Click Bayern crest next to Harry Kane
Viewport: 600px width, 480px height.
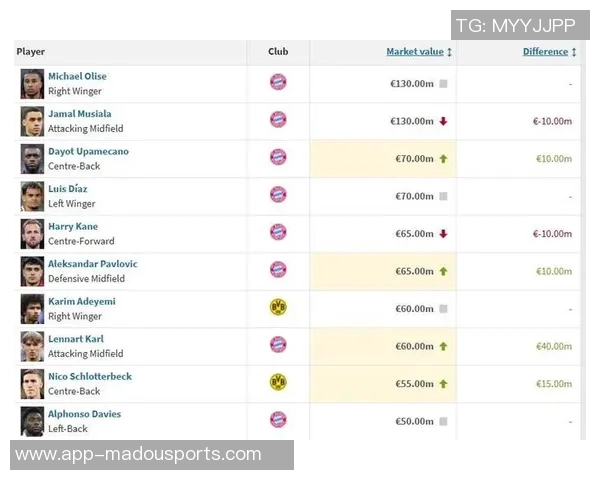tap(278, 233)
